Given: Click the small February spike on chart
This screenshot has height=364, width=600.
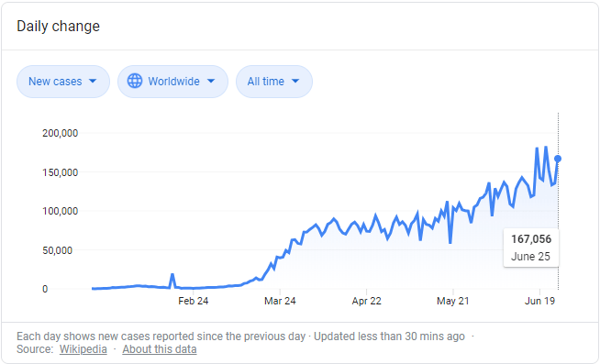Looking at the screenshot, I should point(172,281).
